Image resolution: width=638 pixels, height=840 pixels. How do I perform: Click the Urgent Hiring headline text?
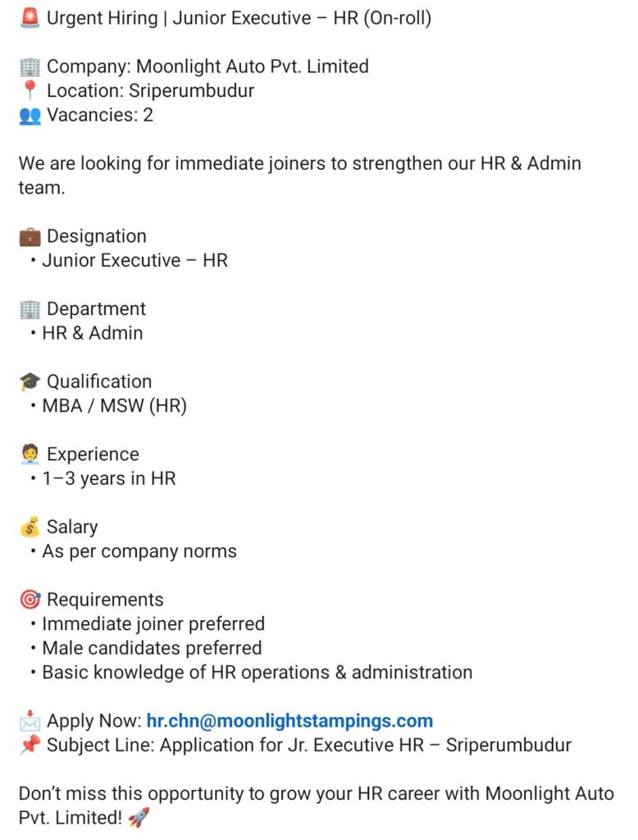(x=239, y=18)
